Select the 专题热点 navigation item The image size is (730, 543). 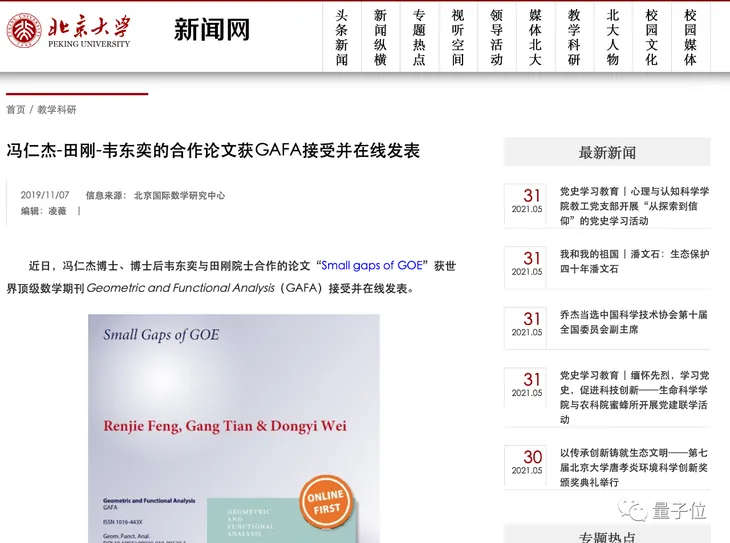click(x=419, y=37)
